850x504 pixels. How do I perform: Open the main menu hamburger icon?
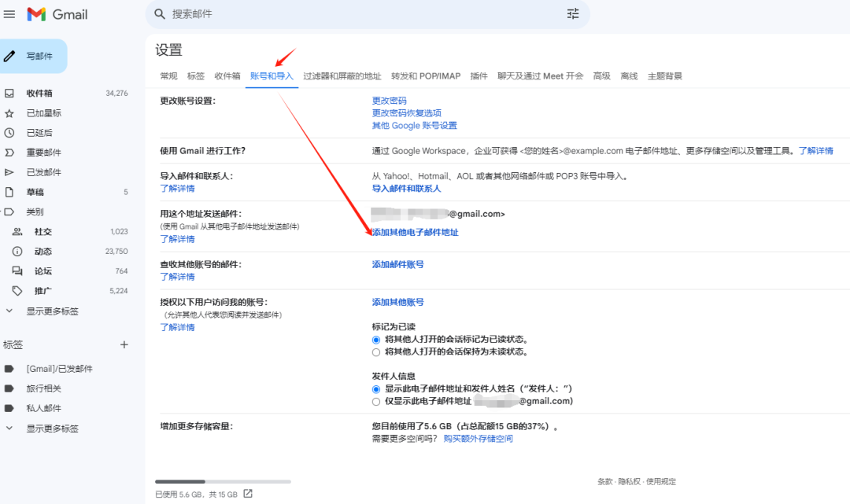(x=9, y=14)
